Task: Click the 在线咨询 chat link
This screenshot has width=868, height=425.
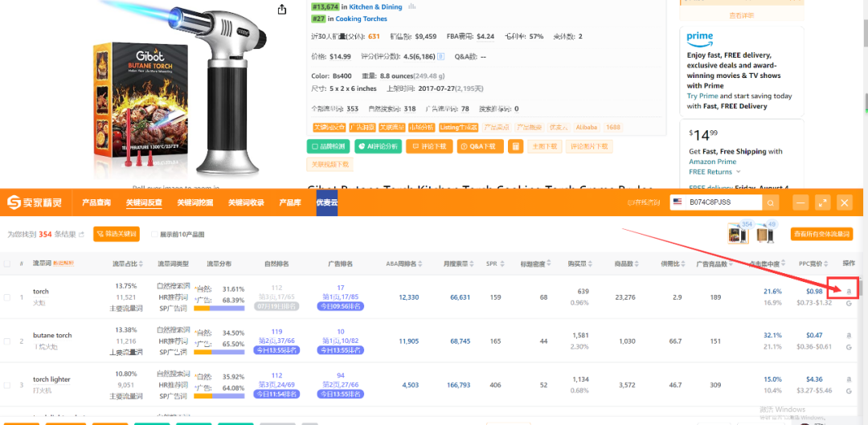Action: (644, 202)
